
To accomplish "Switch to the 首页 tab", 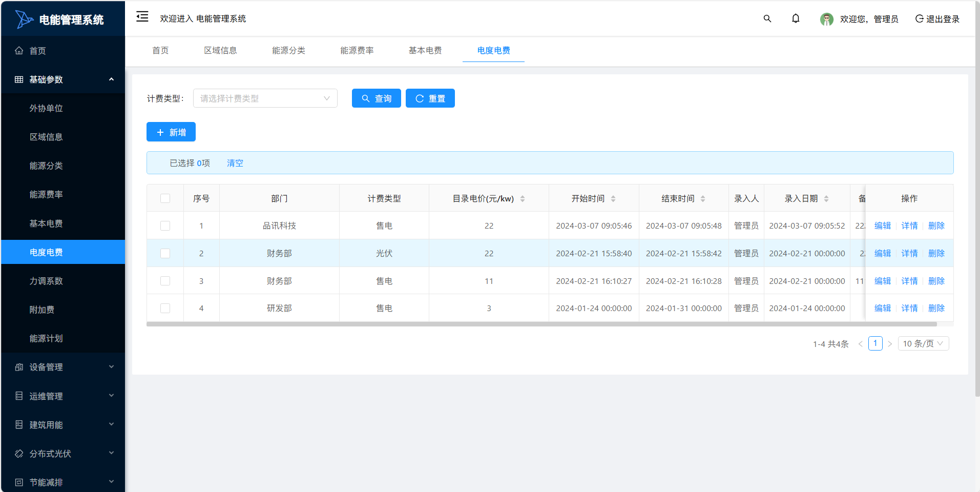I will (x=160, y=50).
